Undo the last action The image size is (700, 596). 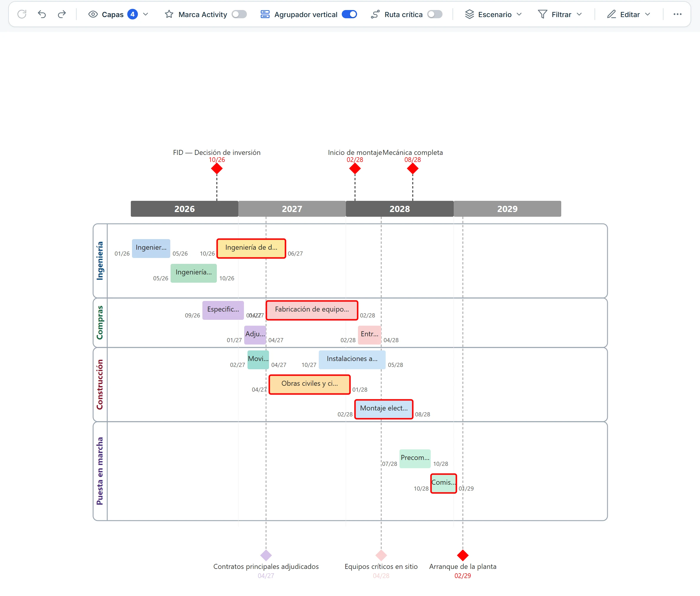pos(42,14)
